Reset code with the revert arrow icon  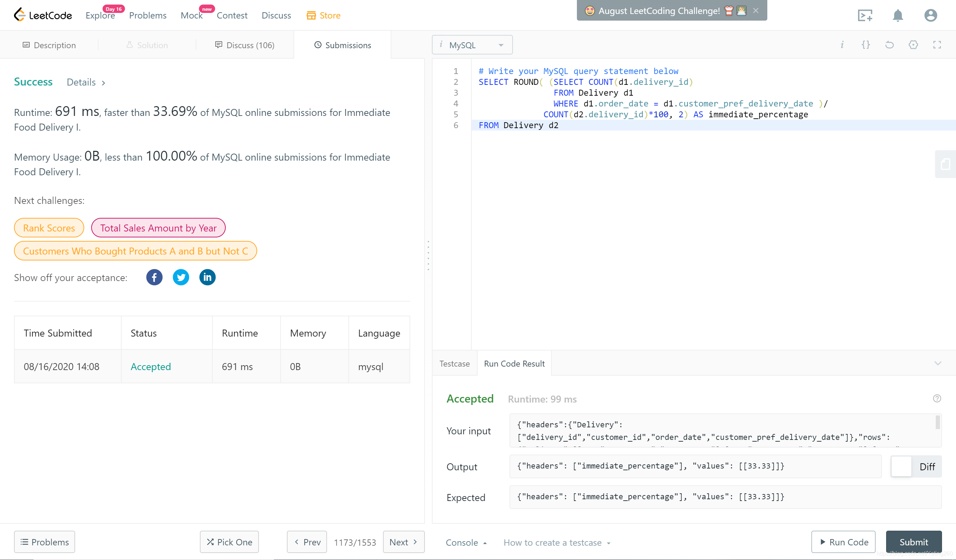(x=889, y=45)
